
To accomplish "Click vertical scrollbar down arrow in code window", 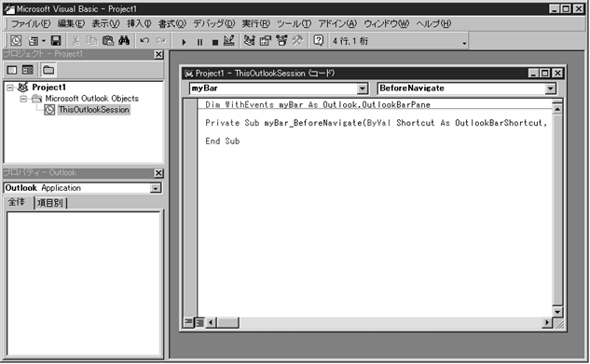I will pyautogui.click(x=557, y=312).
